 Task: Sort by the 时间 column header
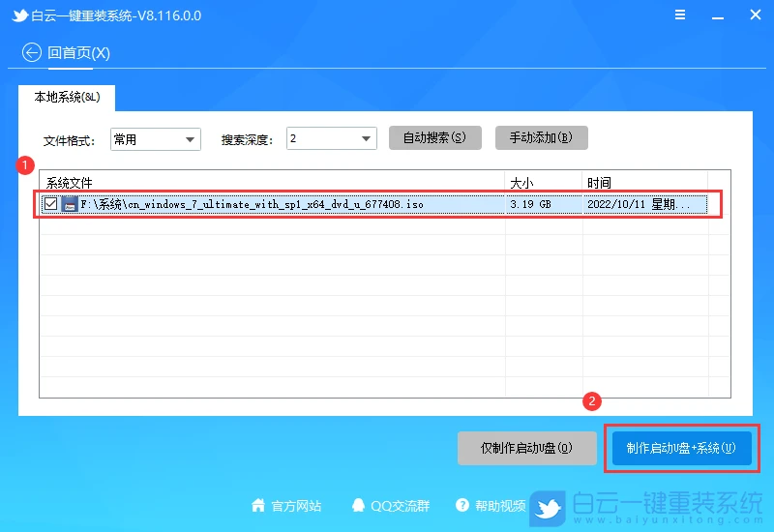pos(644,183)
